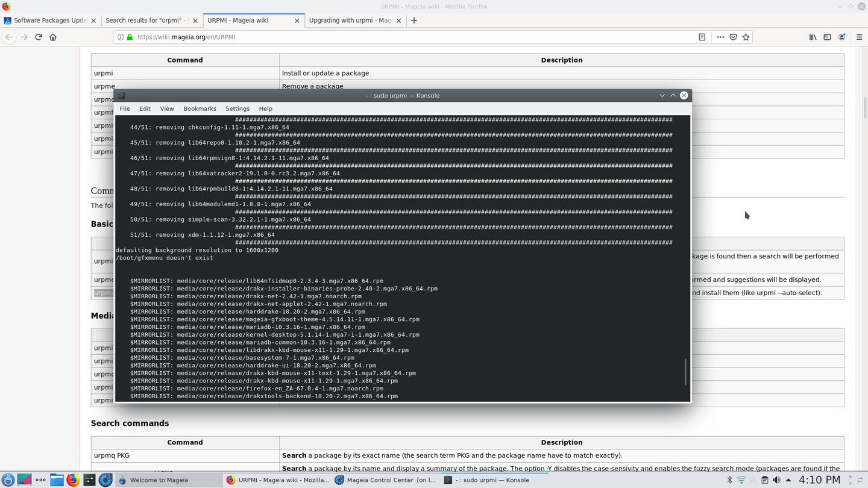Open Firefox library icon
Image resolution: width=868 pixels, height=488 pixels.
coord(813,37)
